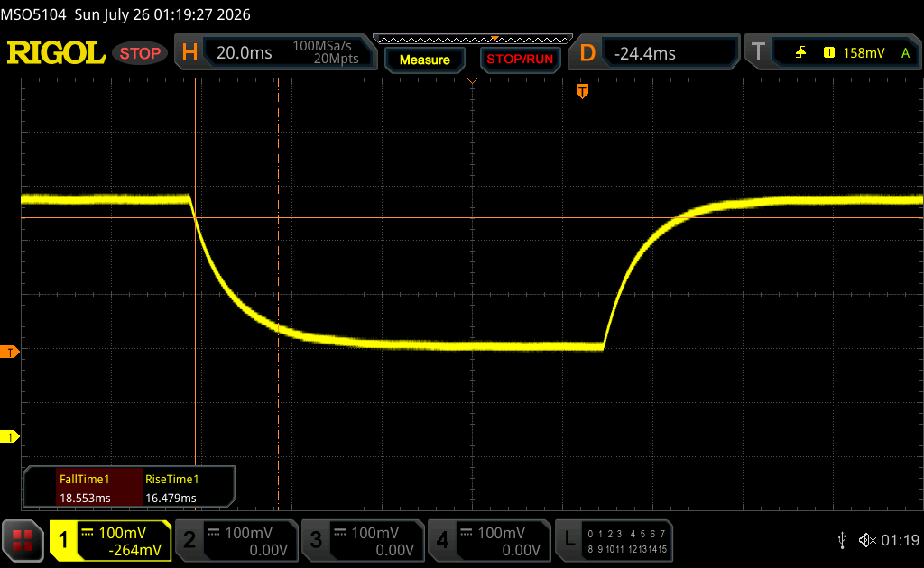Select the orange trigger position T marker
924x568 pixels.
coord(582,91)
